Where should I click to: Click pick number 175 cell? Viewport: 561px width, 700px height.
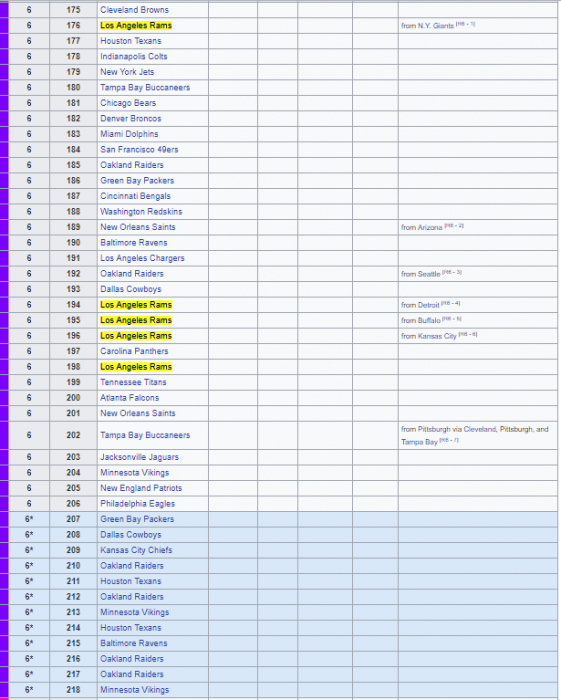[73, 10]
